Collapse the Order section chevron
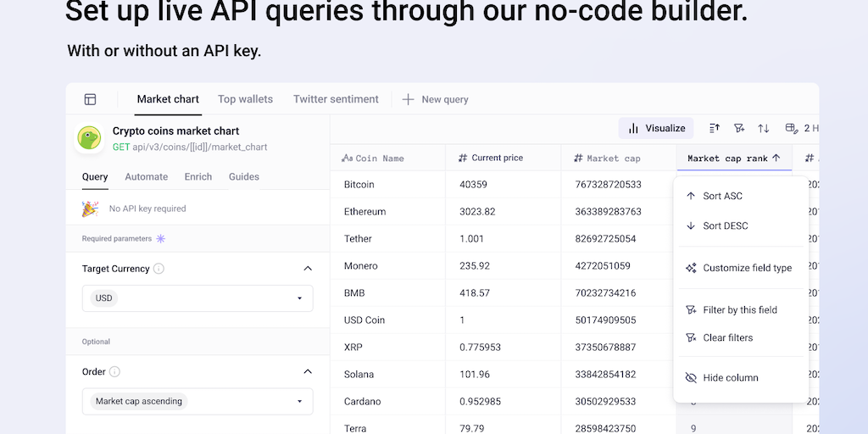 307,371
